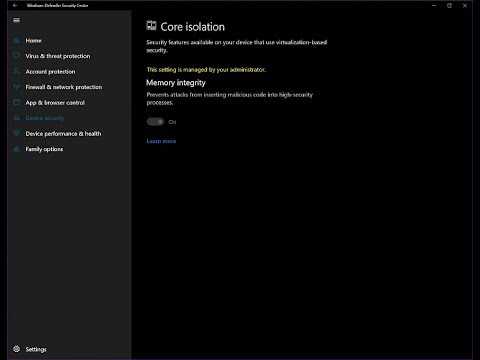Open Virus & threat protection
480x360 pixels.
click(58, 56)
